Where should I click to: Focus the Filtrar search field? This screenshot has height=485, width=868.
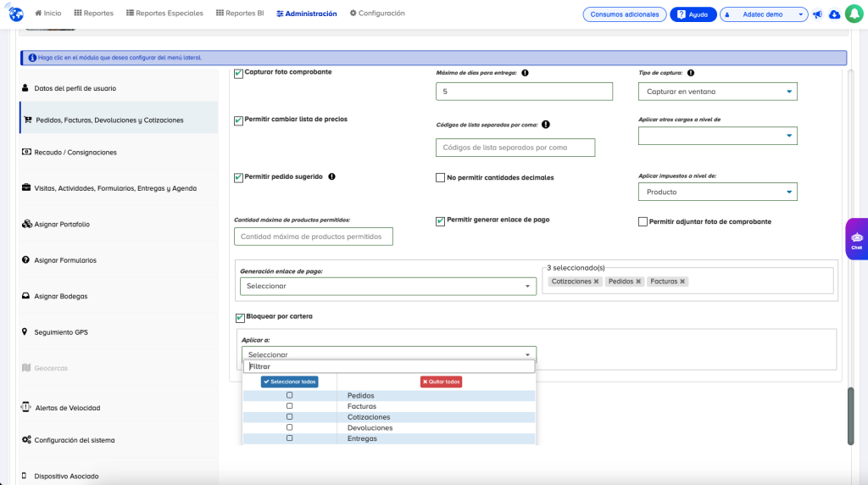(x=389, y=366)
